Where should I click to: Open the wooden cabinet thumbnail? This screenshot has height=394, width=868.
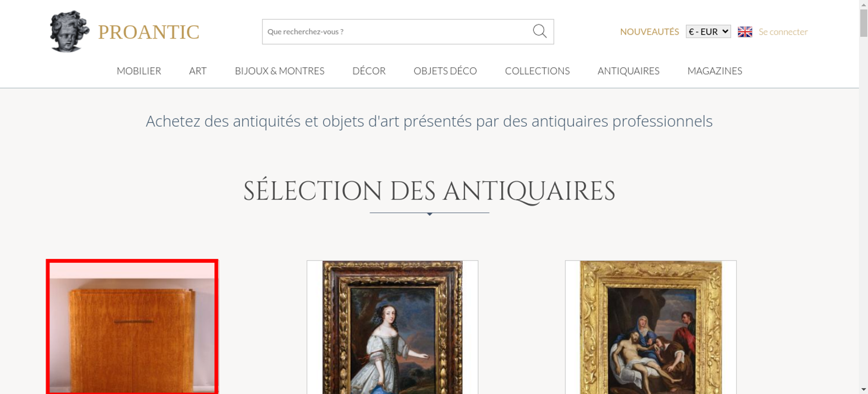(x=132, y=327)
